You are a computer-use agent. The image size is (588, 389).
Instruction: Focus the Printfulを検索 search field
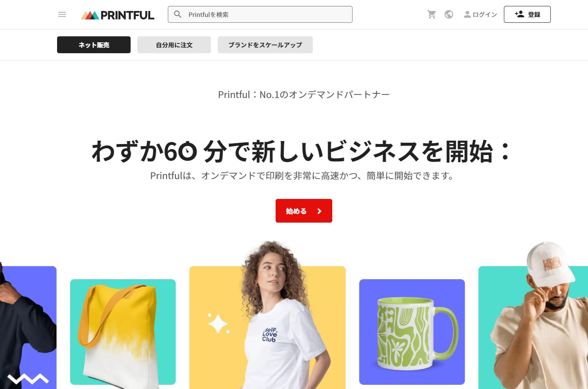(x=260, y=14)
